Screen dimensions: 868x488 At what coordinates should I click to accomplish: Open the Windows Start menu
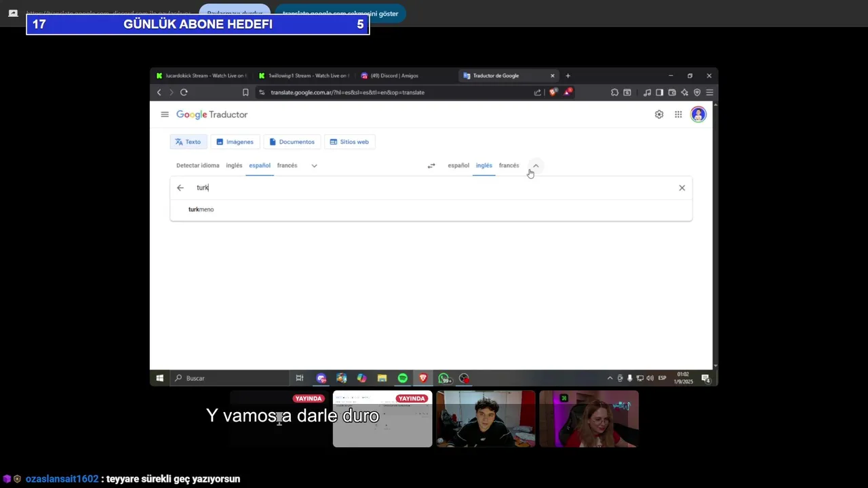[x=160, y=378]
